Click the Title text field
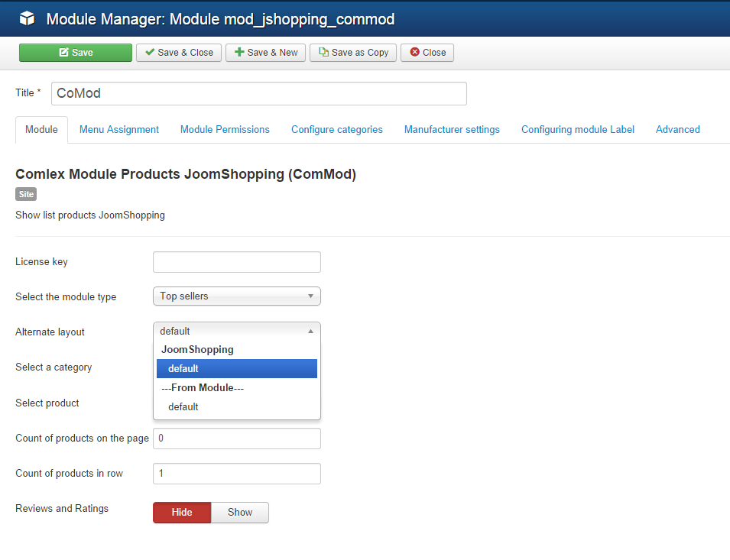730x560 pixels. tap(258, 93)
